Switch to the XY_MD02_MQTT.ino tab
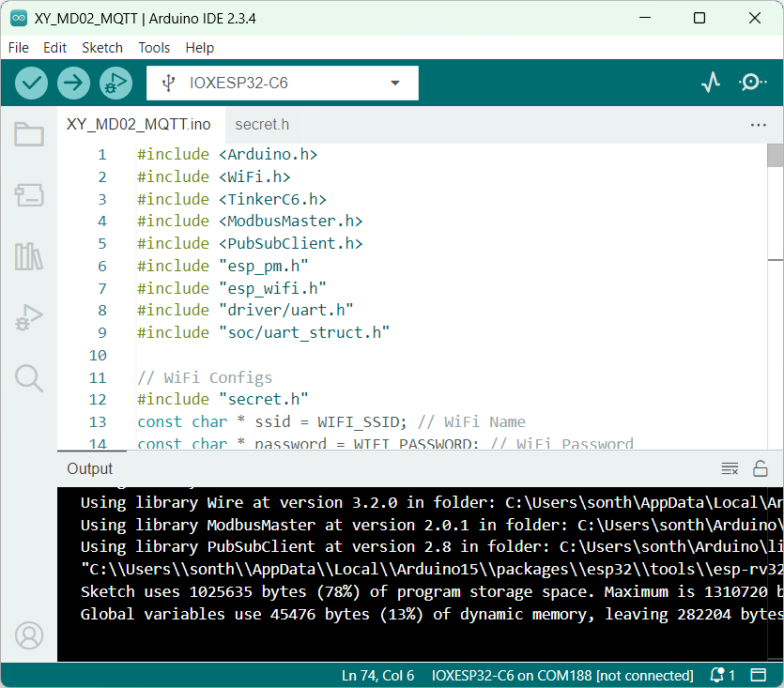The image size is (784, 688). pos(139,125)
